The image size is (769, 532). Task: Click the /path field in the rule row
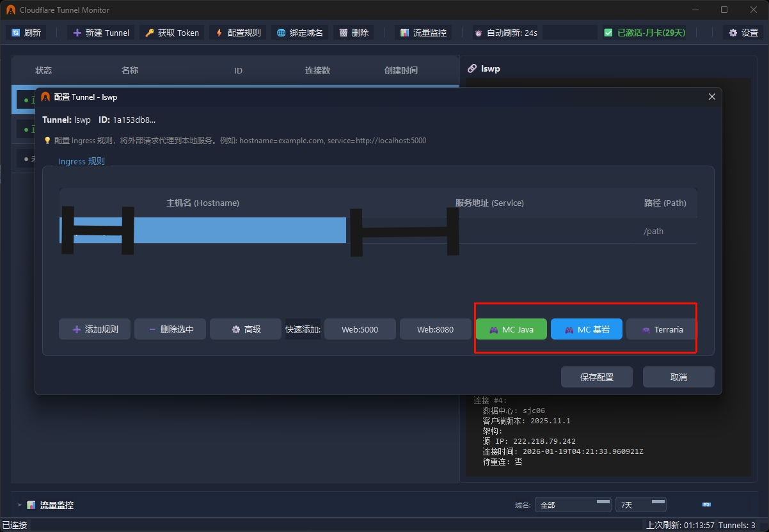click(x=665, y=231)
